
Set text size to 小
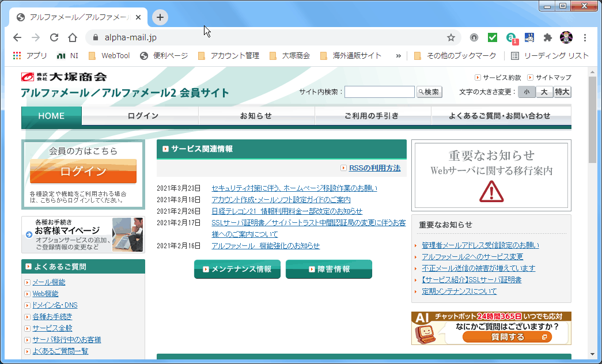coord(527,92)
